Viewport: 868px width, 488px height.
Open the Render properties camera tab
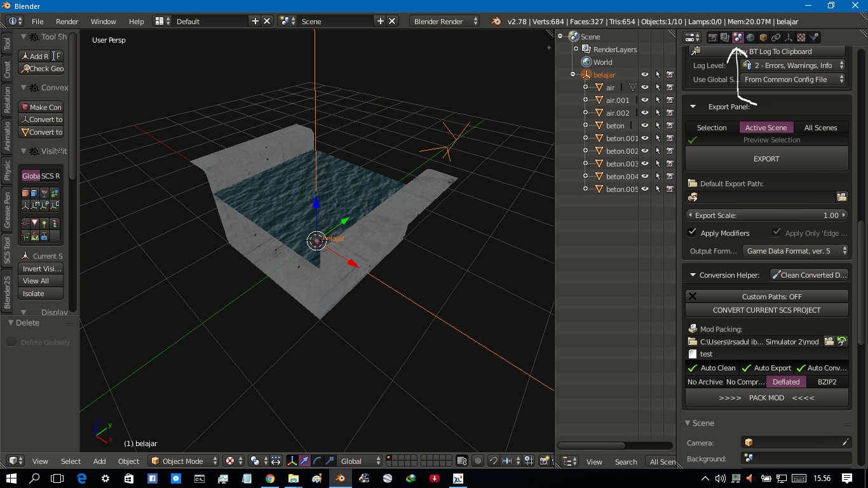point(713,37)
